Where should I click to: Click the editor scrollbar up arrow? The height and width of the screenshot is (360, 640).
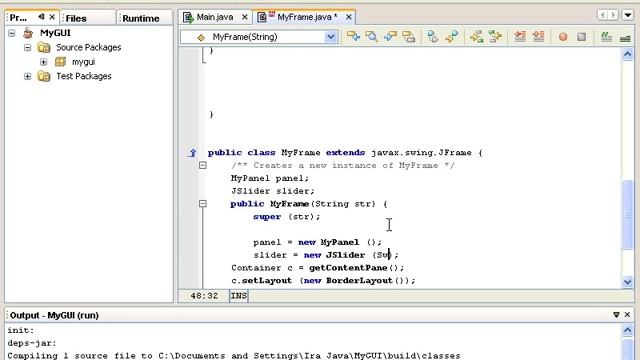628,54
